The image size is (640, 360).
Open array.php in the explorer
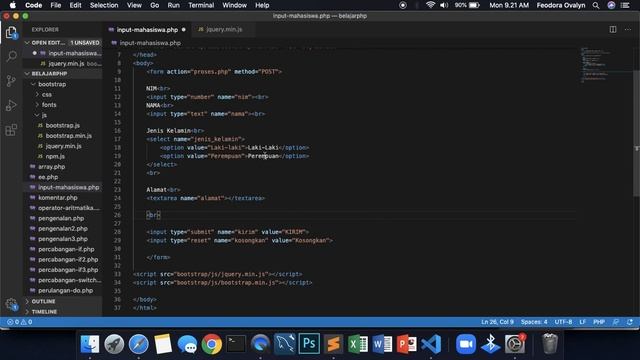pos(62,167)
